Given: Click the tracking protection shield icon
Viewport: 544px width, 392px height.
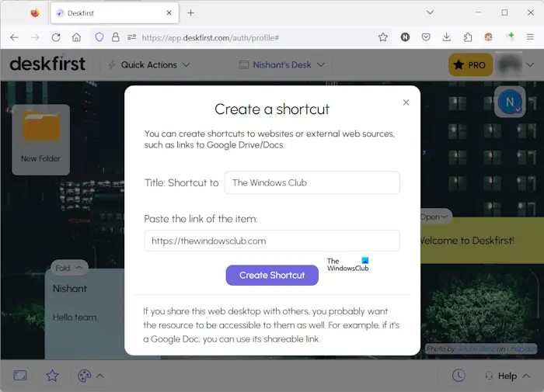Looking at the screenshot, I should (99, 37).
